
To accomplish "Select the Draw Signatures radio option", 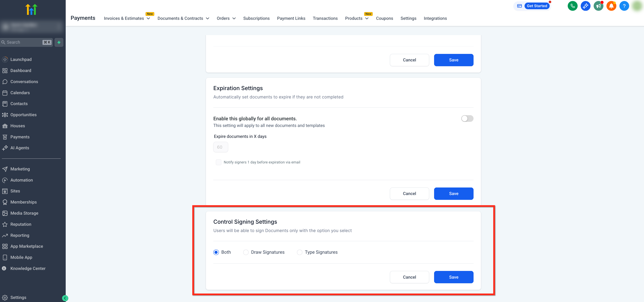I will click(246, 252).
